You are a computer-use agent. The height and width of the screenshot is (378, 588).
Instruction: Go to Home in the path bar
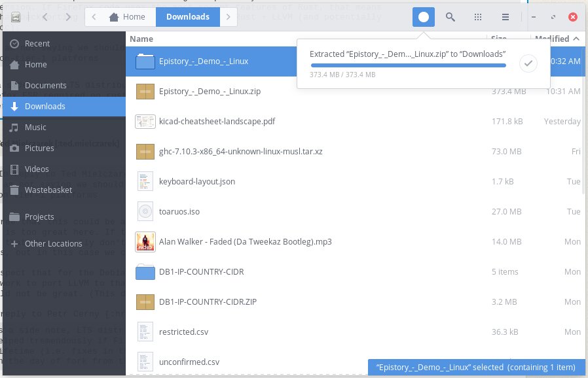click(127, 17)
